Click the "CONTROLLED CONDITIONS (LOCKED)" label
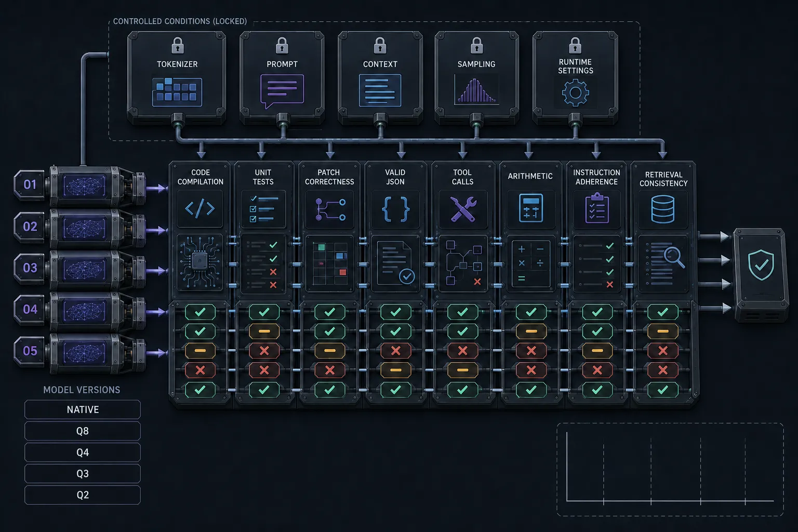This screenshot has height=532, width=798. [x=180, y=21]
